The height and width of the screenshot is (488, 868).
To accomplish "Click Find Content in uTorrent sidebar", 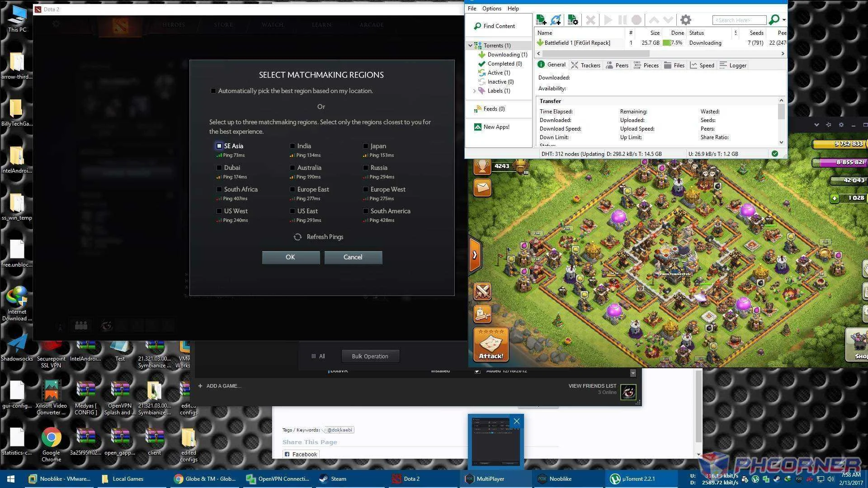I will point(494,26).
